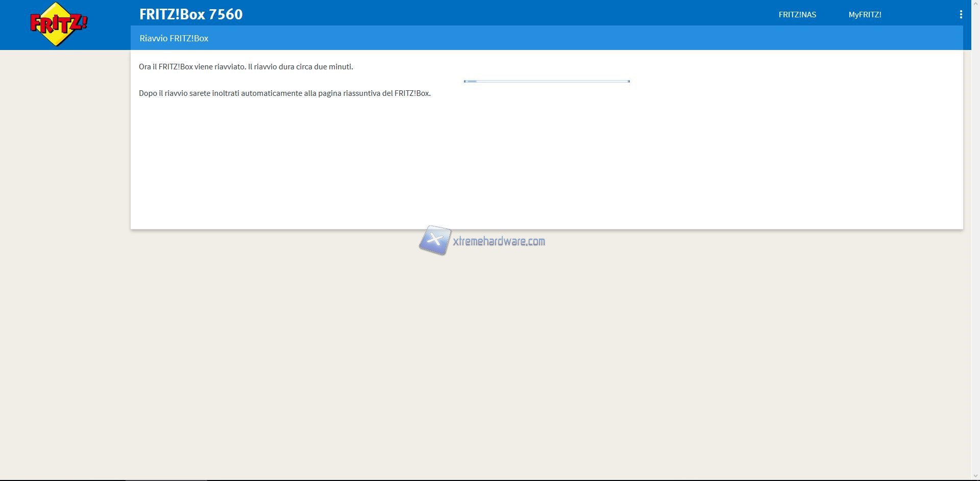Go to MyFRITZ! in the header

865,15
